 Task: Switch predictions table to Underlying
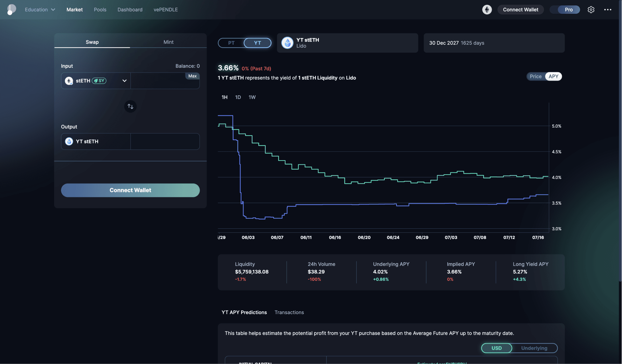click(x=534, y=348)
